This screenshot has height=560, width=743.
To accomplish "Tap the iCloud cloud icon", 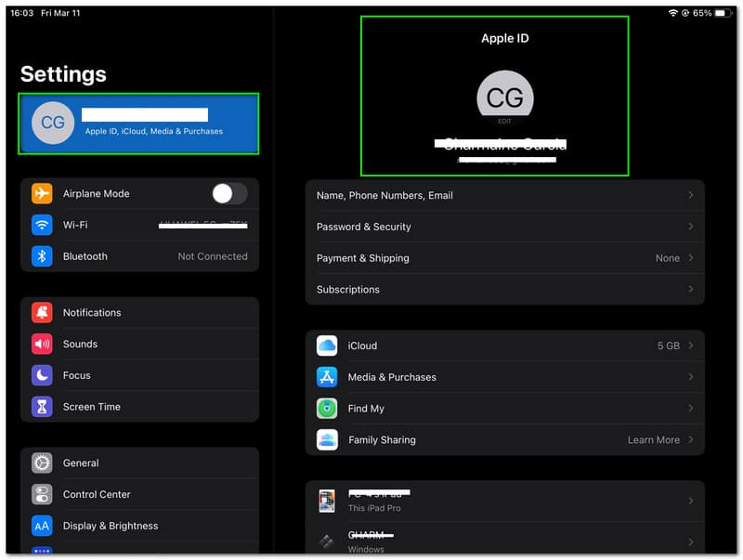I will (x=327, y=345).
